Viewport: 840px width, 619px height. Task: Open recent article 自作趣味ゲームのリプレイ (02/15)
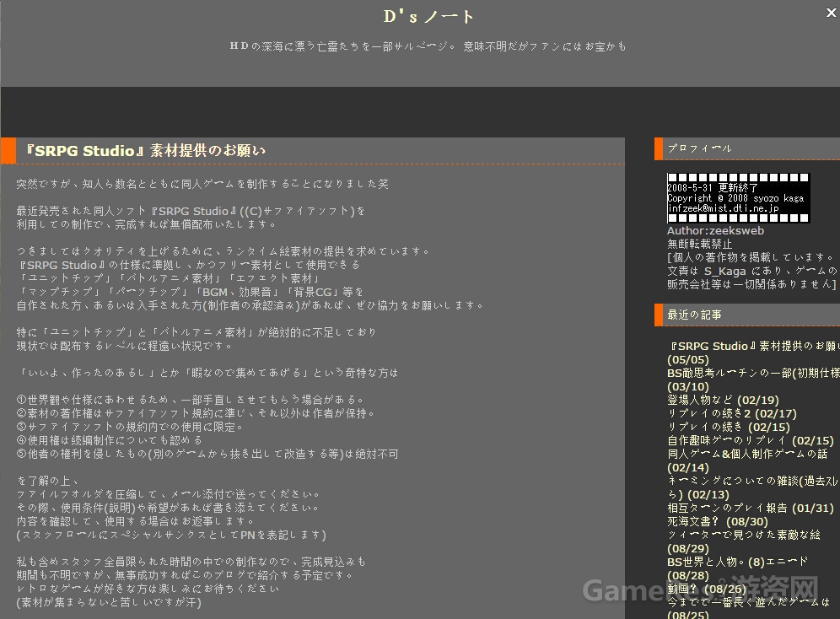(750, 440)
